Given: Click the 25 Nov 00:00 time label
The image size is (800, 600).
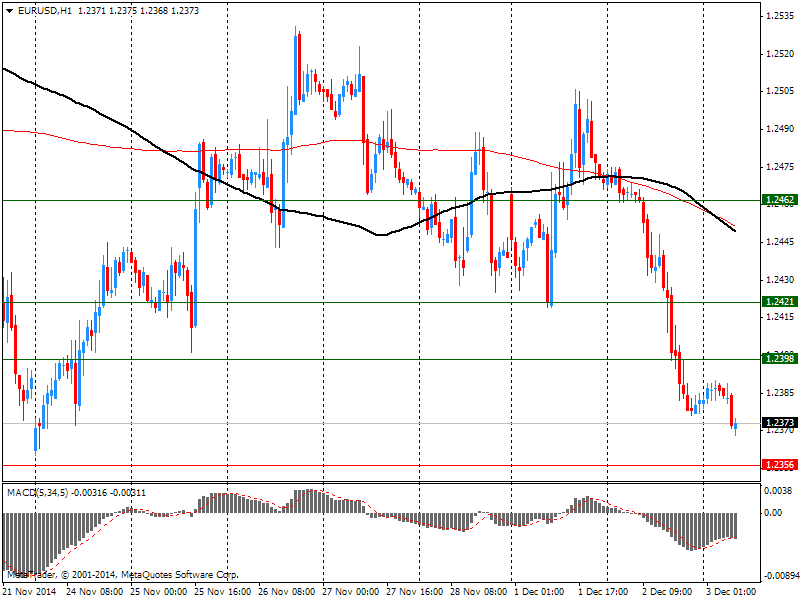Looking at the screenshot, I should [x=159, y=592].
